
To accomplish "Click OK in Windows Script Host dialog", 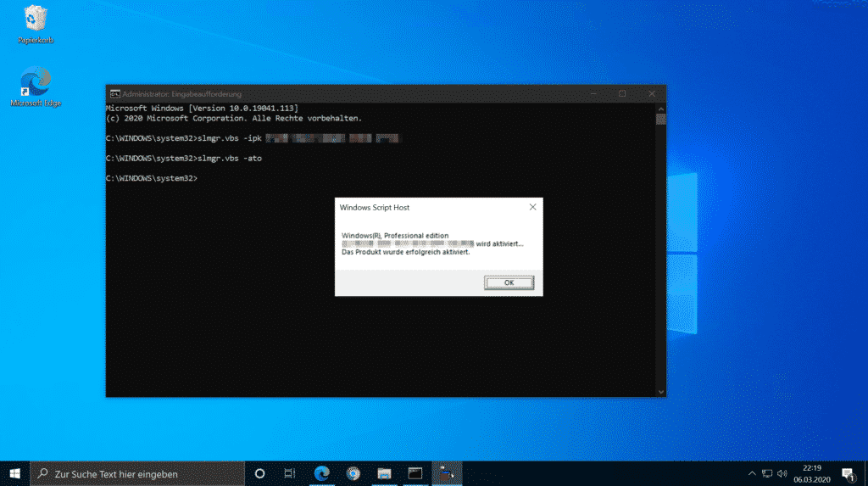I will [509, 282].
